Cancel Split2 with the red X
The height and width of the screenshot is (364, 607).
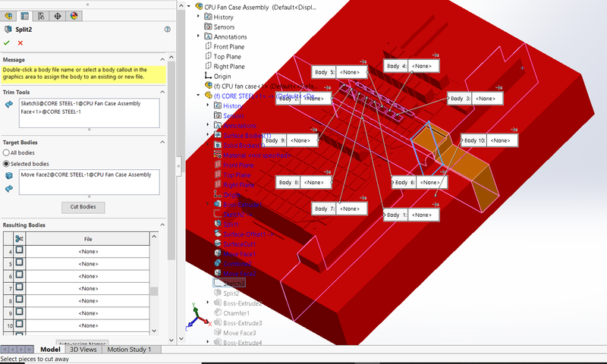(20, 43)
